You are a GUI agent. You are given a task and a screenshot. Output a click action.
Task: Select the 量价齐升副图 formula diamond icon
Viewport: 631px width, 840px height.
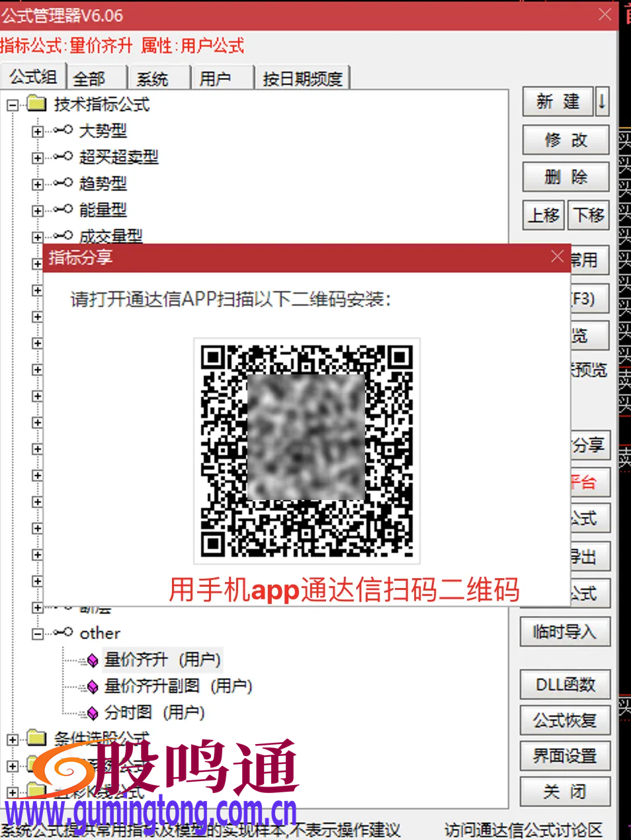[91, 686]
